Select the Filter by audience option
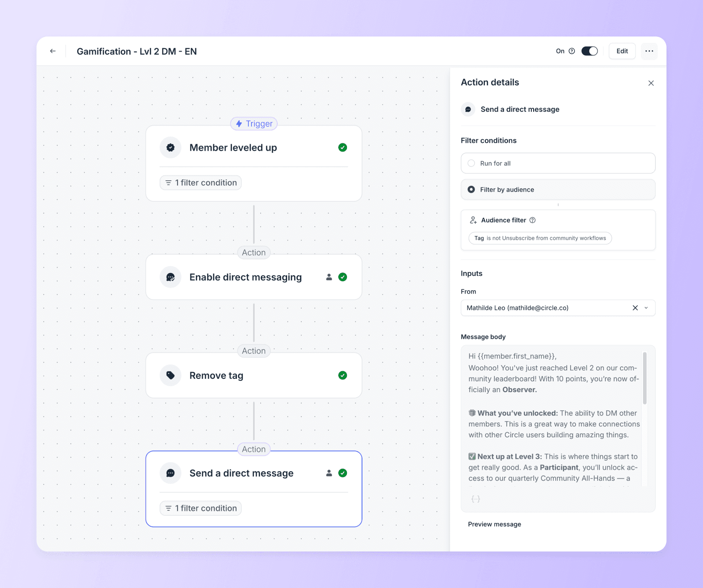The width and height of the screenshot is (703, 588). tap(558, 189)
